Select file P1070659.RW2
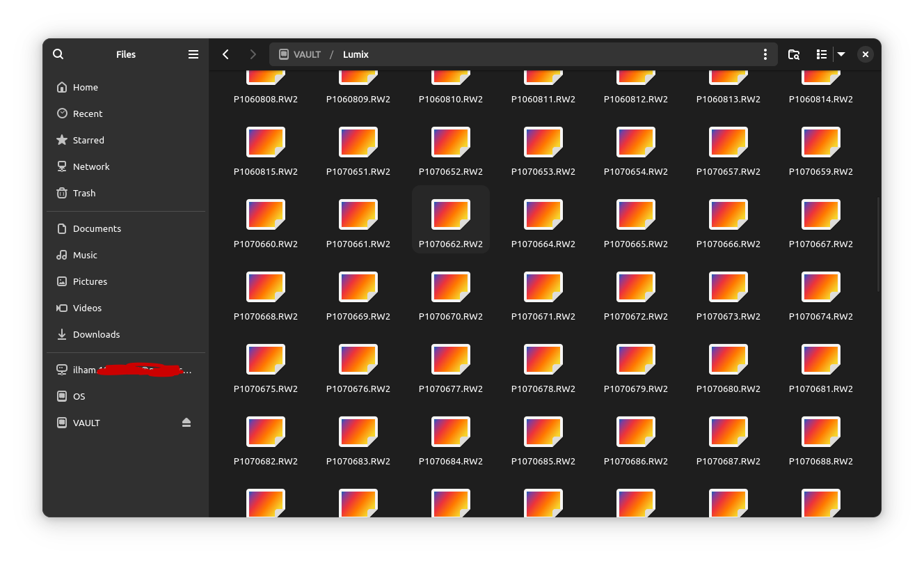Image resolution: width=924 pixels, height=564 pixels. click(821, 151)
